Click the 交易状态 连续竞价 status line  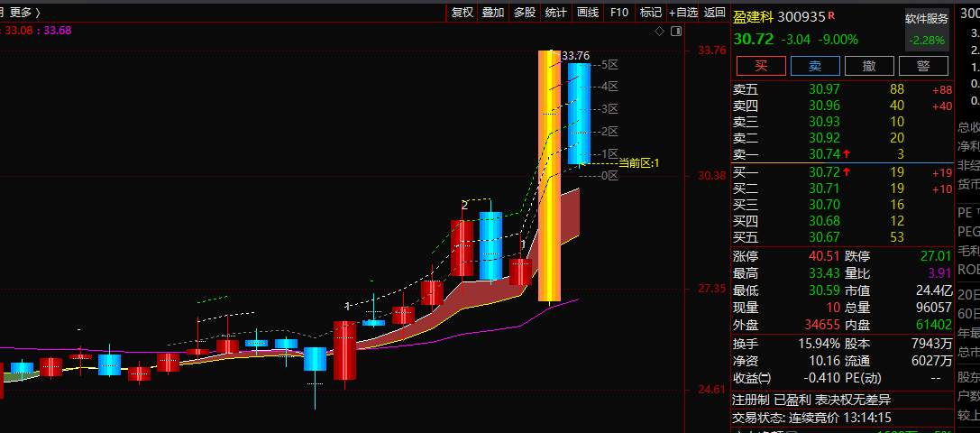[812, 418]
